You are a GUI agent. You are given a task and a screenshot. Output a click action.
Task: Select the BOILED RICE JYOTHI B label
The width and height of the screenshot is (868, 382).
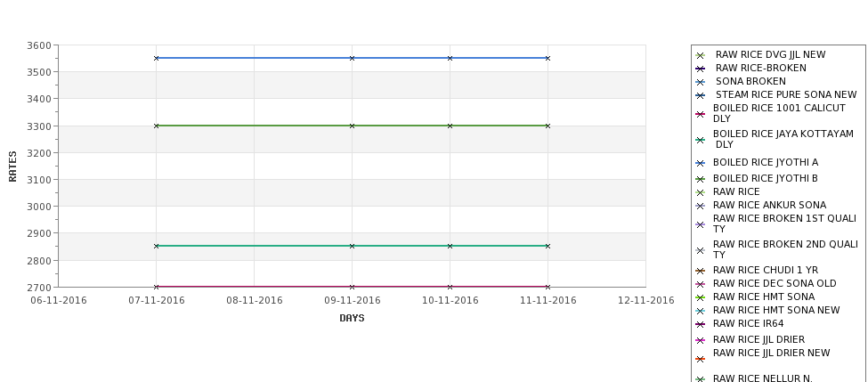click(765, 178)
